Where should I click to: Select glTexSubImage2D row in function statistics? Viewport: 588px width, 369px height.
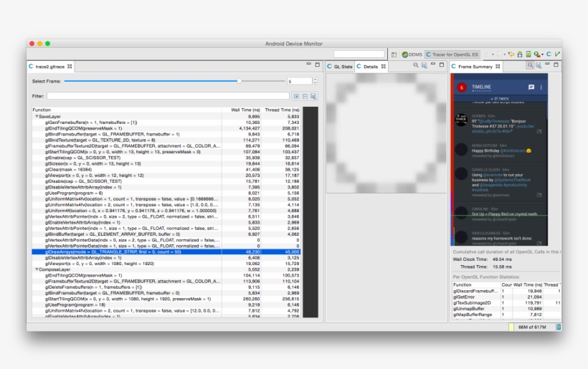coord(507,302)
